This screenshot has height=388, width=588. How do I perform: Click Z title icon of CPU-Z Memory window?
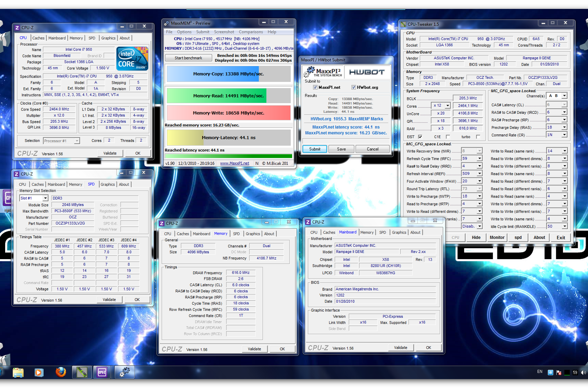(x=162, y=223)
